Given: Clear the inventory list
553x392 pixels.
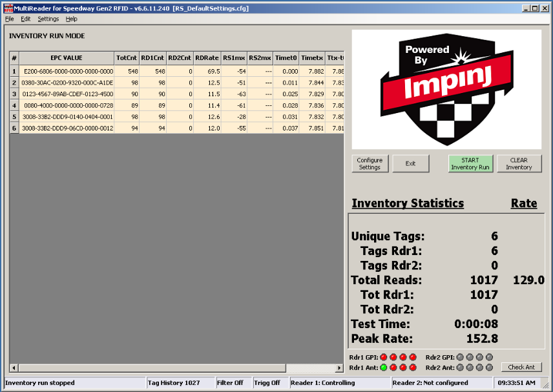Looking at the screenshot, I should tap(519, 163).
